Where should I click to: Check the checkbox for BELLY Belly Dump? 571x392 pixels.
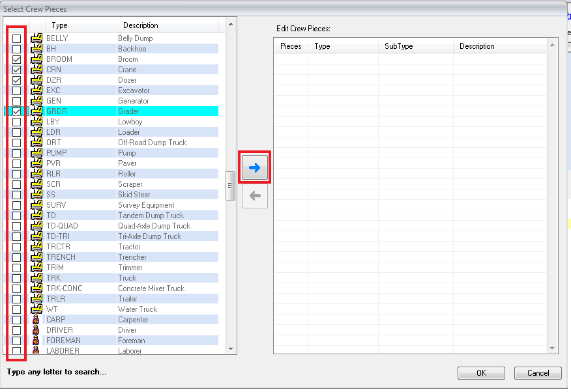(16, 38)
